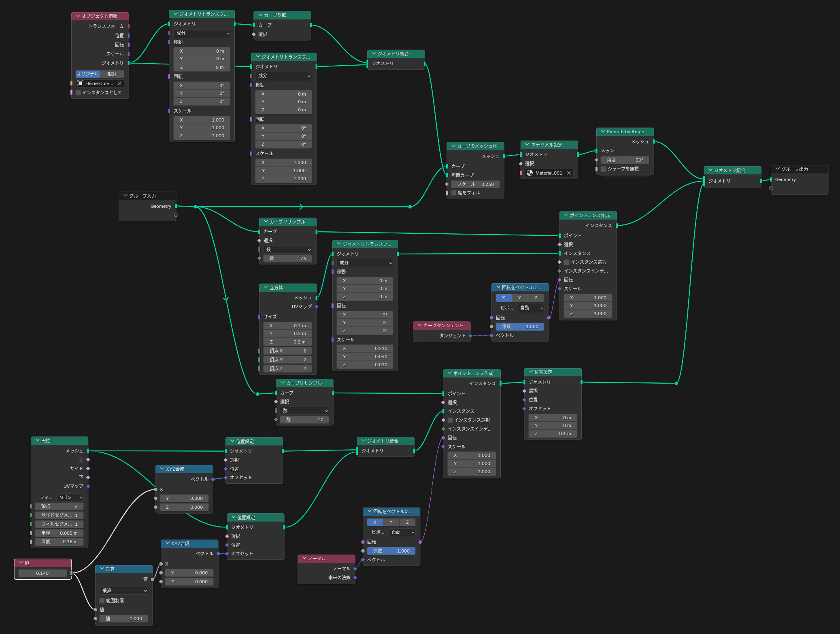Click the フィルセグメ... 1 field
The image size is (840, 634).
click(x=59, y=524)
